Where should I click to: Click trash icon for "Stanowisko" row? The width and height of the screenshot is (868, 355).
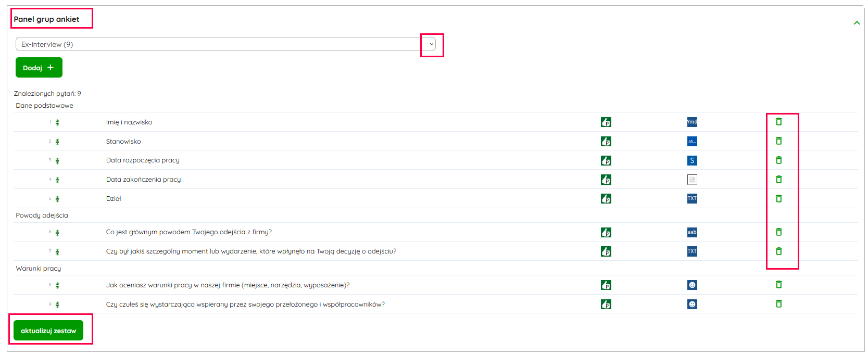point(778,141)
